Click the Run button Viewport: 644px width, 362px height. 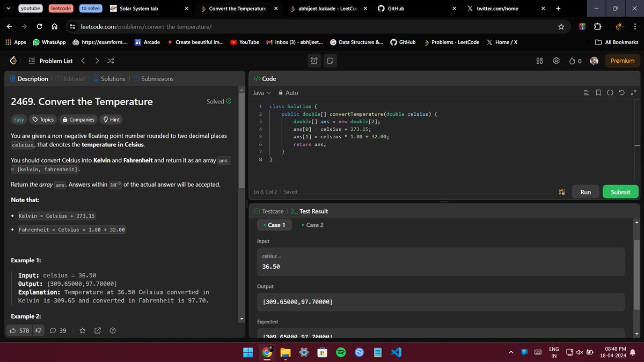tap(586, 191)
